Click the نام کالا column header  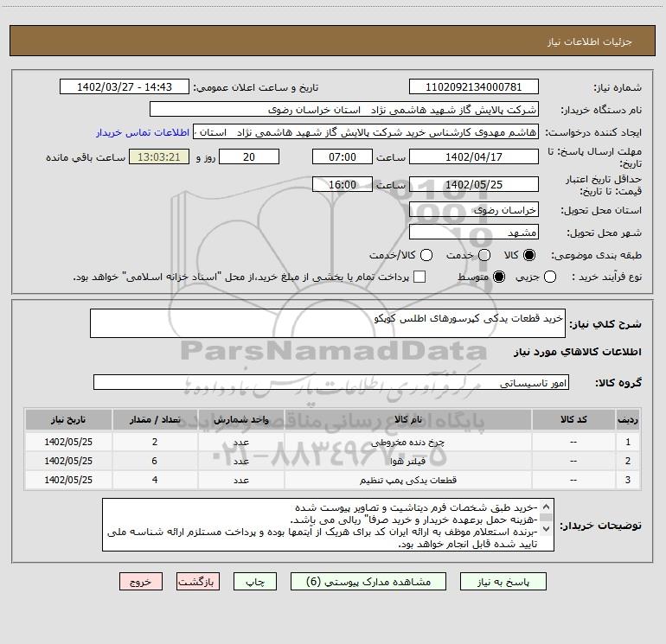[407, 420]
